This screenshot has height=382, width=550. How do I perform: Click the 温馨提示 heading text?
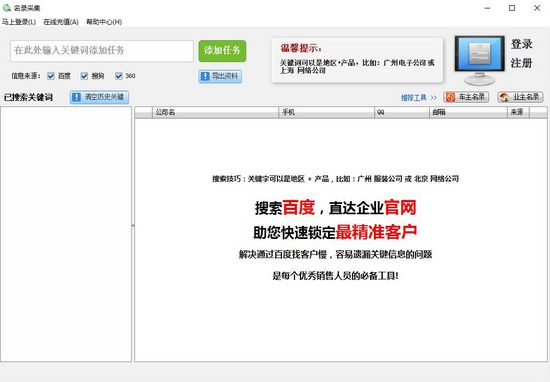(x=301, y=48)
